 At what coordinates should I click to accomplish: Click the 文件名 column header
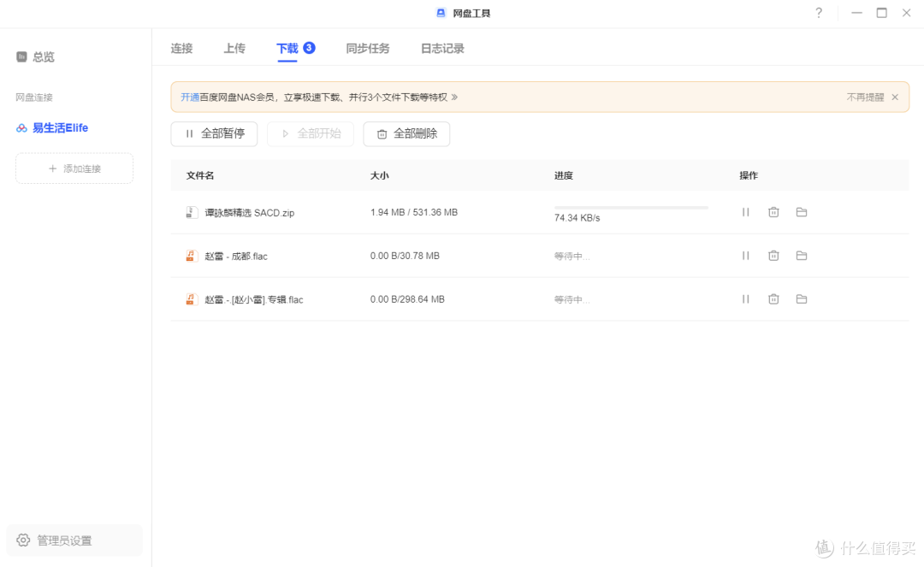coord(199,175)
